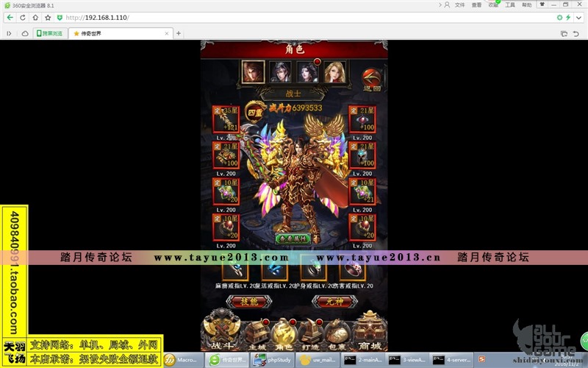Click the green 查看属性 view attributes button

coord(292,238)
